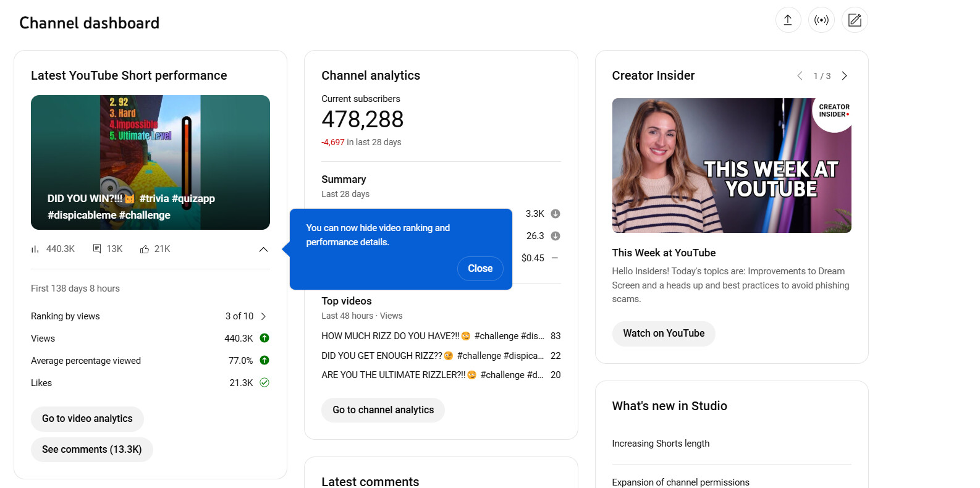Click green up arrow beside 77.0%
Image resolution: width=980 pixels, height=488 pixels.
point(264,360)
